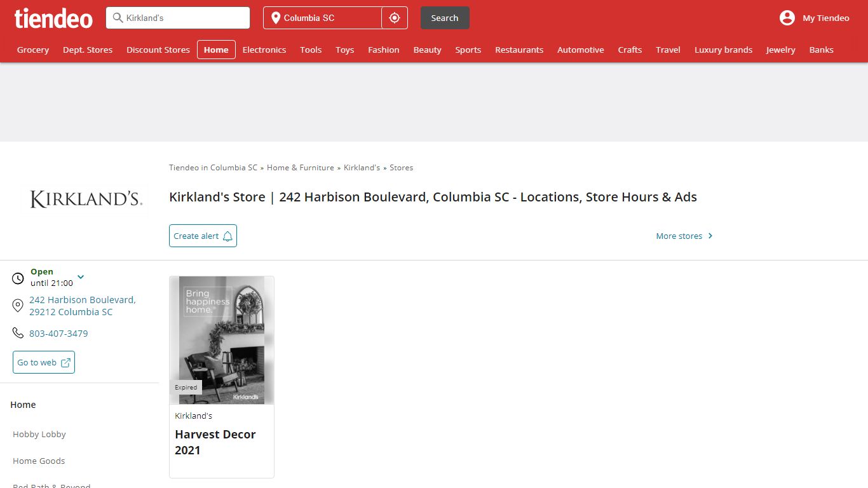Open the Hobby Lobby sidebar link
Image resolution: width=868 pixels, height=488 pixels.
pos(39,434)
